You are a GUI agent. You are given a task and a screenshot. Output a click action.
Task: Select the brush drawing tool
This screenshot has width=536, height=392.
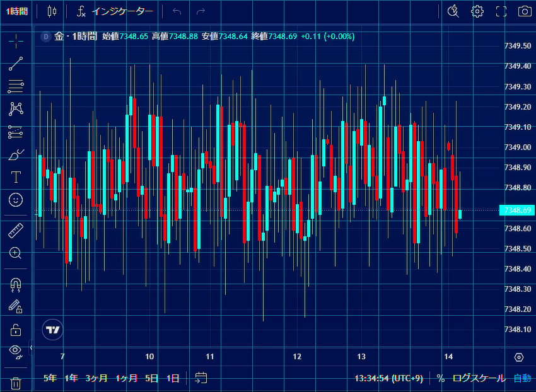pos(16,154)
